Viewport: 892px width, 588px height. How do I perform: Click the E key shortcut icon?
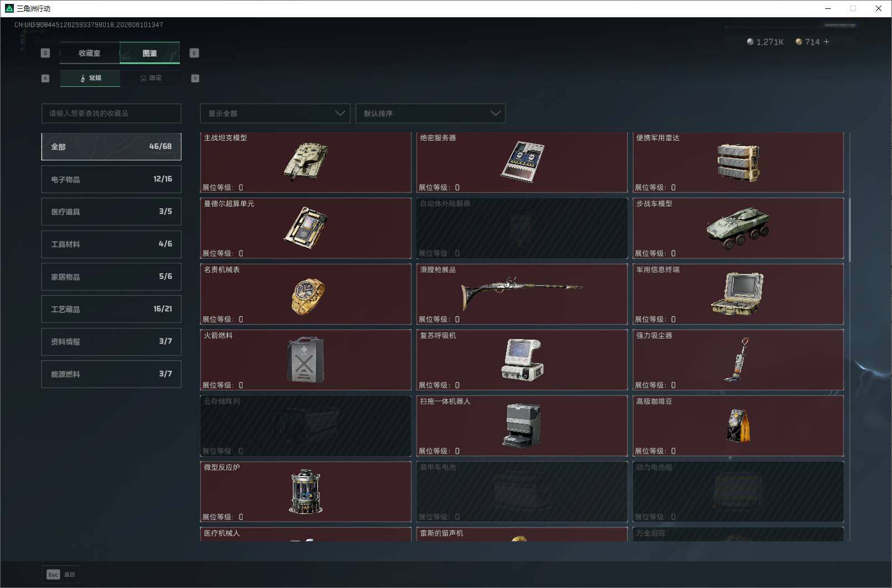[194, 53]
